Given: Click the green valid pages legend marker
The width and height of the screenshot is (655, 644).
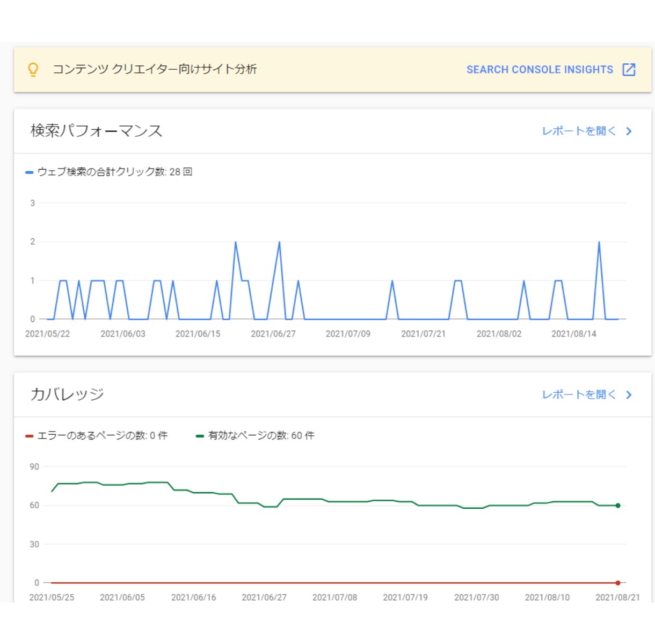Looking at the screenshot, I should [x=200, y=436].
